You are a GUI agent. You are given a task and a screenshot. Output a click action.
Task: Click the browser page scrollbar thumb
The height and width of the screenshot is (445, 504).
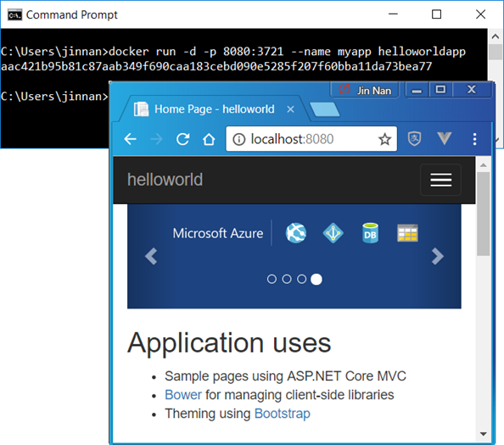tap(483, 214)
